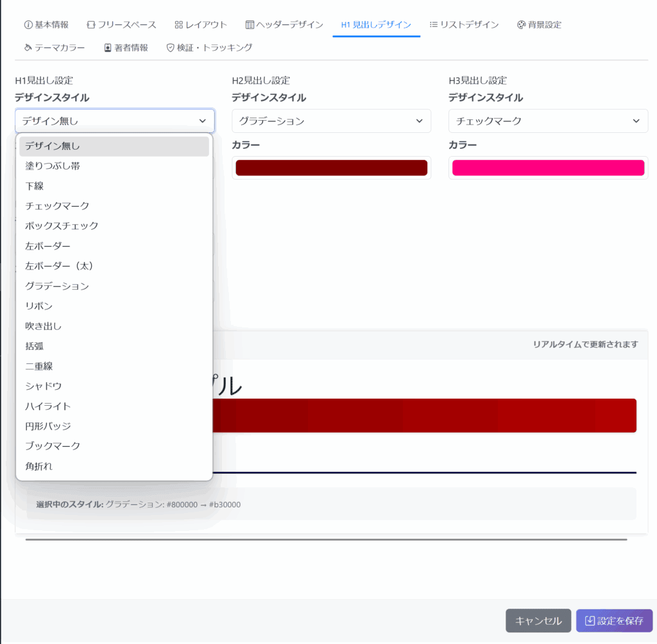Select the H1 見出しデザイン tab
This screenshot has width=657, height=644.
(x=376, y=25)
